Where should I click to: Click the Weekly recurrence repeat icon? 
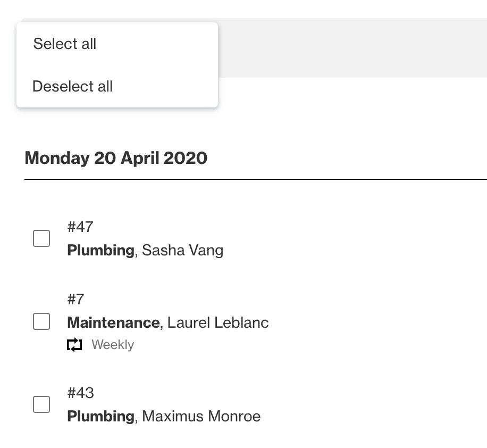(x=74, y=345)
